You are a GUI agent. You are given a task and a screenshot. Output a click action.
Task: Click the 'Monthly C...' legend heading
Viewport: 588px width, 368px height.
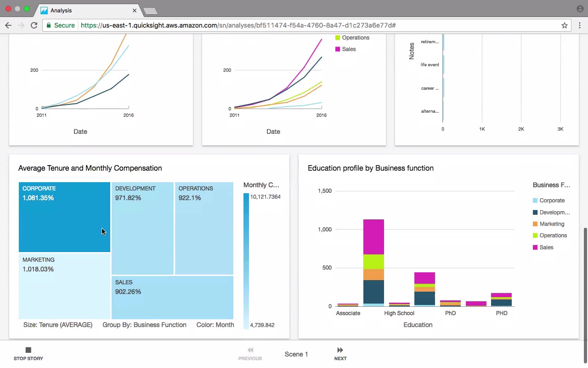tap(261, 185)
